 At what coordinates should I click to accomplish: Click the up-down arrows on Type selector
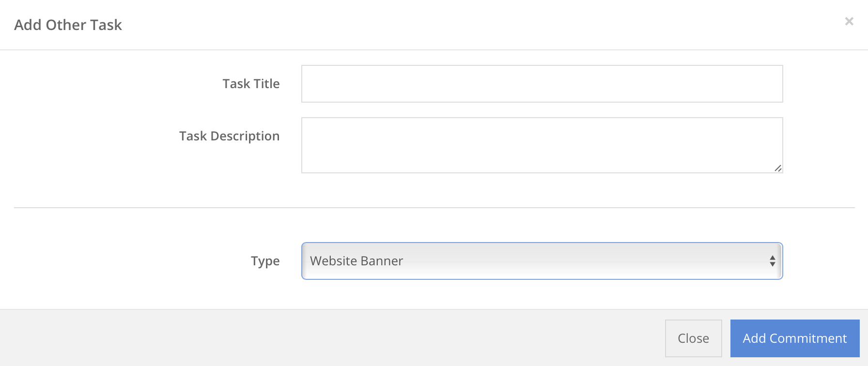(x=772, y=261)
